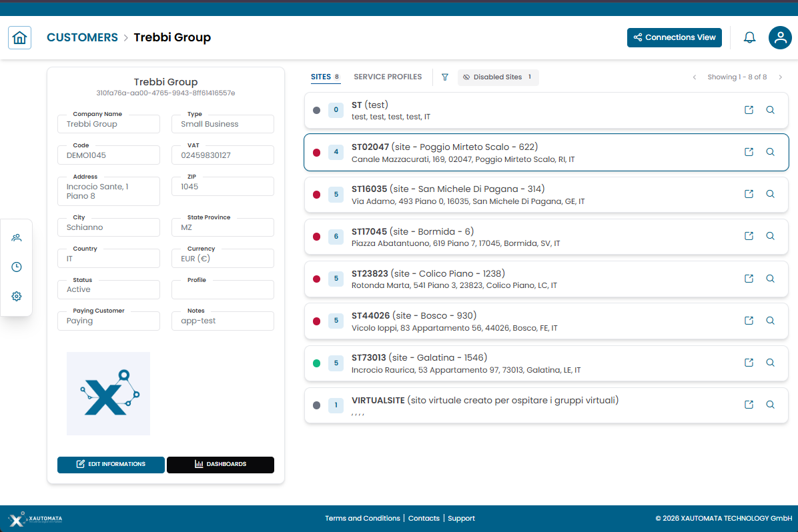Open the Connections View
The image size is (798, 532).
click(x=674, y=37)
